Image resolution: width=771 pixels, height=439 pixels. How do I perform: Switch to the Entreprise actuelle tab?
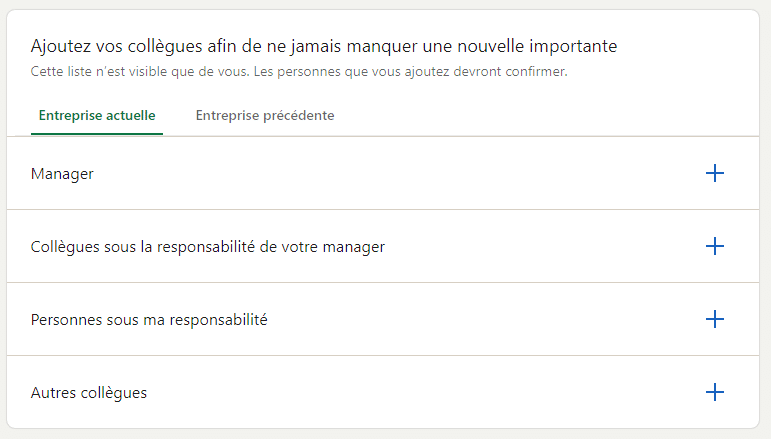97,116
